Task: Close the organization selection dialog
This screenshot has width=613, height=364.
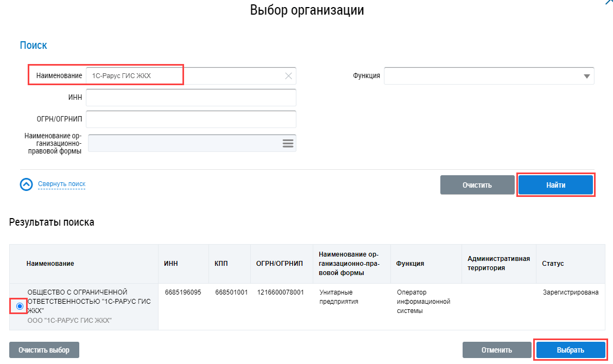Action: tap(609, 3)
